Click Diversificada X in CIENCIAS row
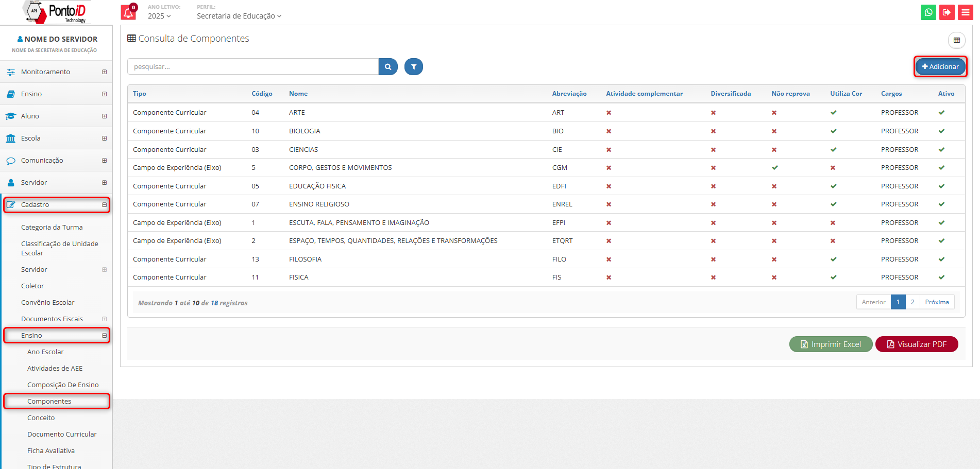 (x=713, y=150)
